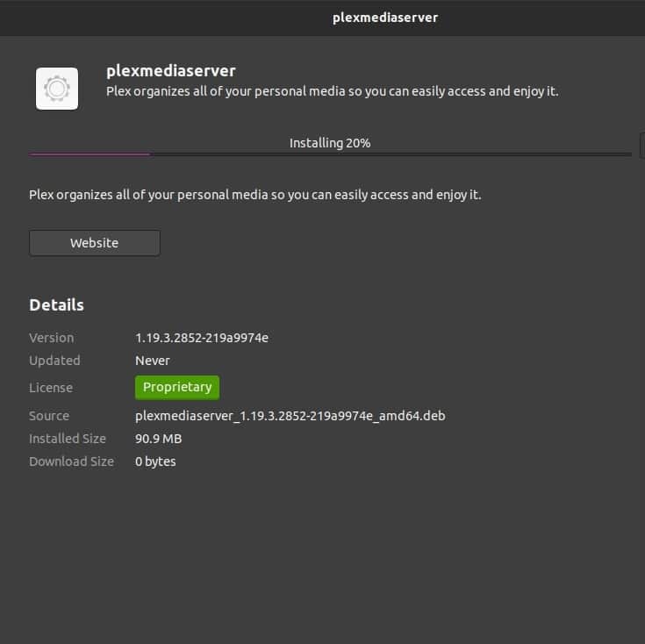This screenshot has height=644, width=645.
Task: Click the description paragraph above the Website button
Action: [255, 195]
